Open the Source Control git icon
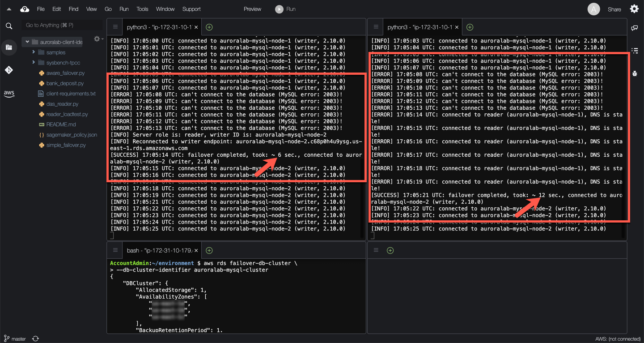Viewport: 644px width, 343px height. point(9,70)
